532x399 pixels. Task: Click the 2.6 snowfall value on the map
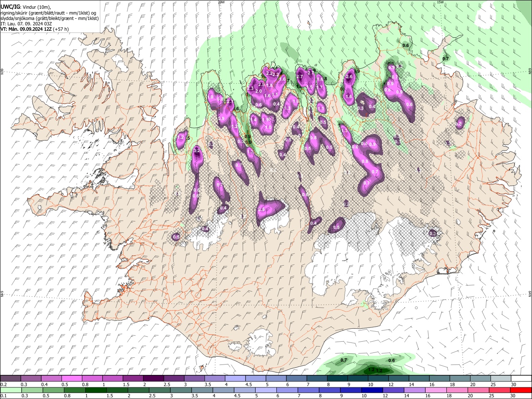pyautogui.click(x=349, y=76)
